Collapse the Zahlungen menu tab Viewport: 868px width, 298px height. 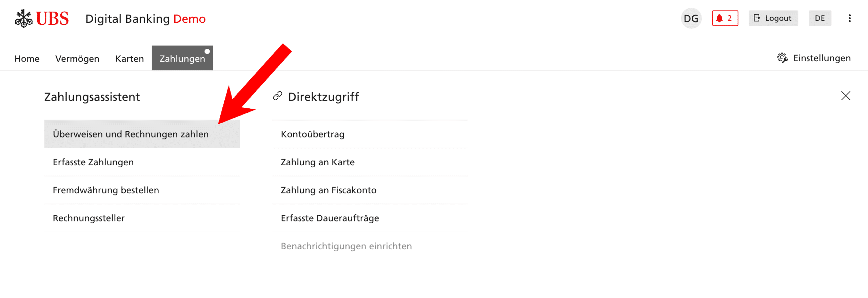tap(182, 58)
